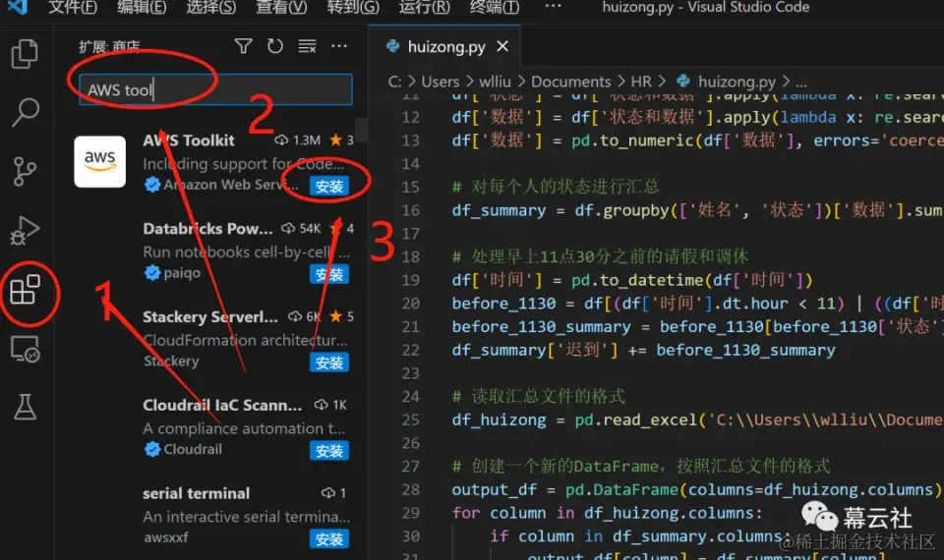The image size is (944, 560).
Task: Click the Amazon Web Services verified badge
Action: coord(152,185)
